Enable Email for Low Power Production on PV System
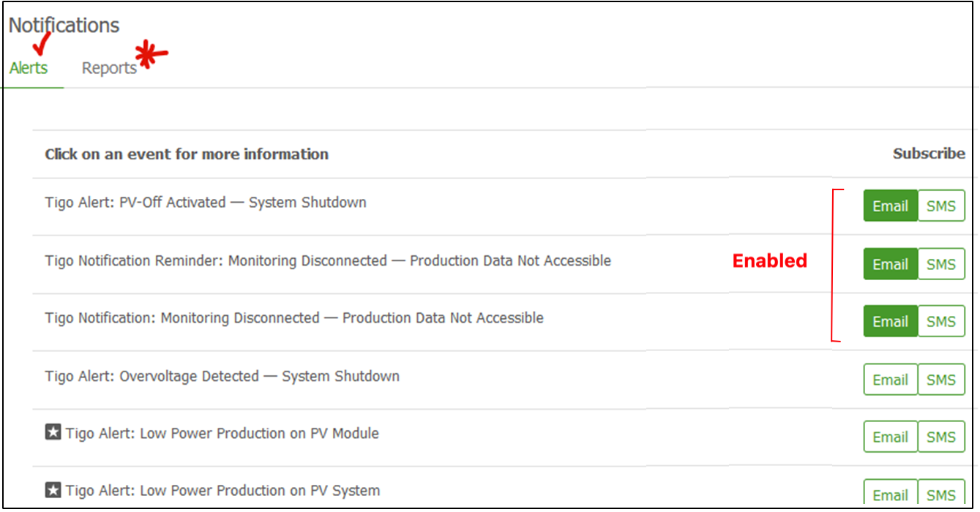 (891, 494)
